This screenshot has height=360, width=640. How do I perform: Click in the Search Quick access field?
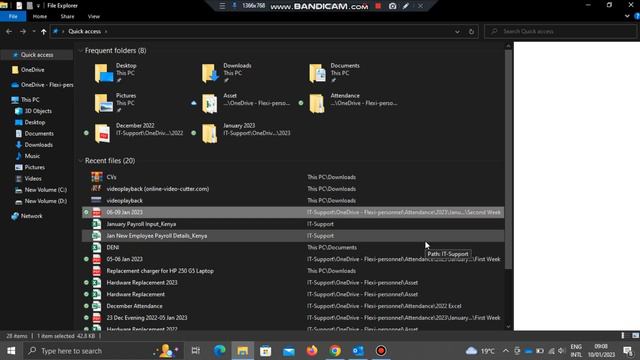point(561,31)
